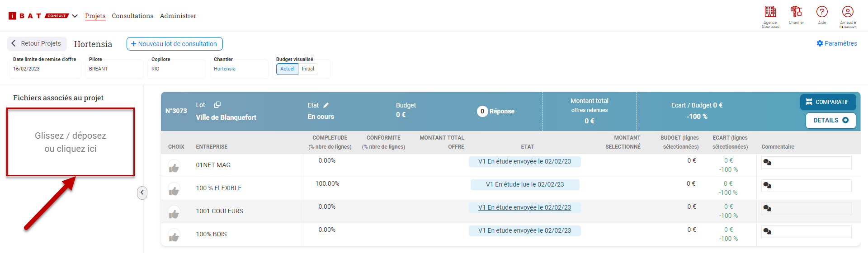Open the Consultations menu
Viewport: 868px width, 253px height.
point(132,16)
